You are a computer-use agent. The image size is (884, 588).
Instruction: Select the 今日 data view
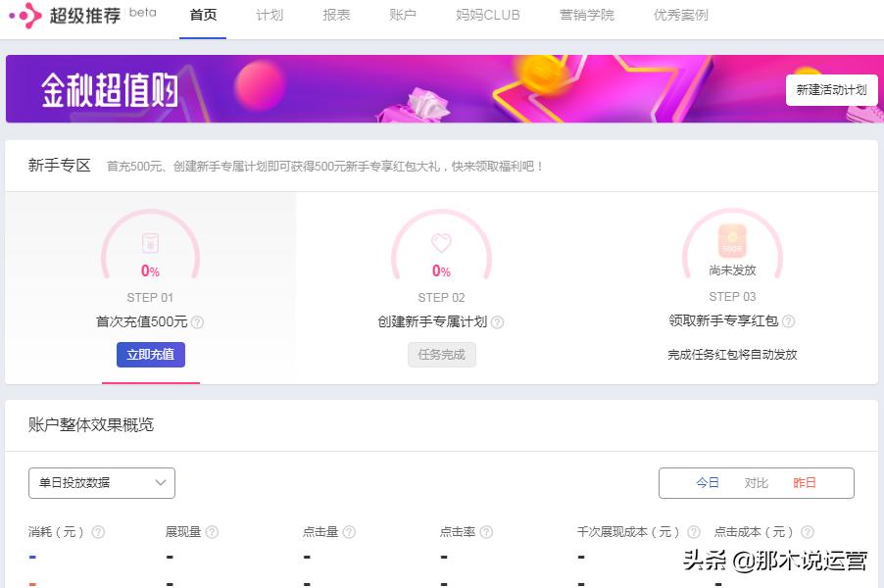click(708, 482)
